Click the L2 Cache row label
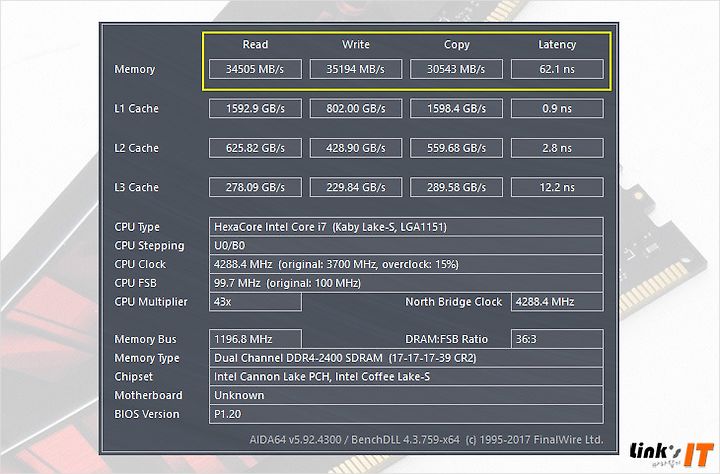Viewport: 720px width, 474px height. pos(136,148)
